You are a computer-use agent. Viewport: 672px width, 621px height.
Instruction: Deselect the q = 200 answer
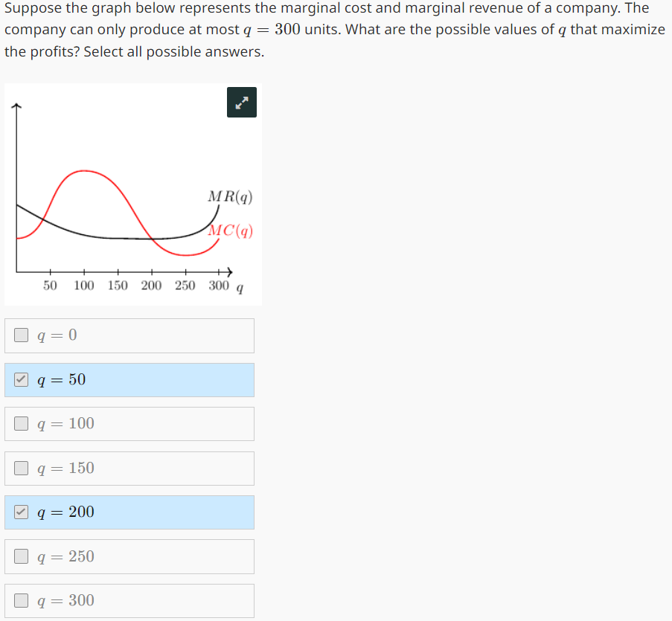click(20, 512)
